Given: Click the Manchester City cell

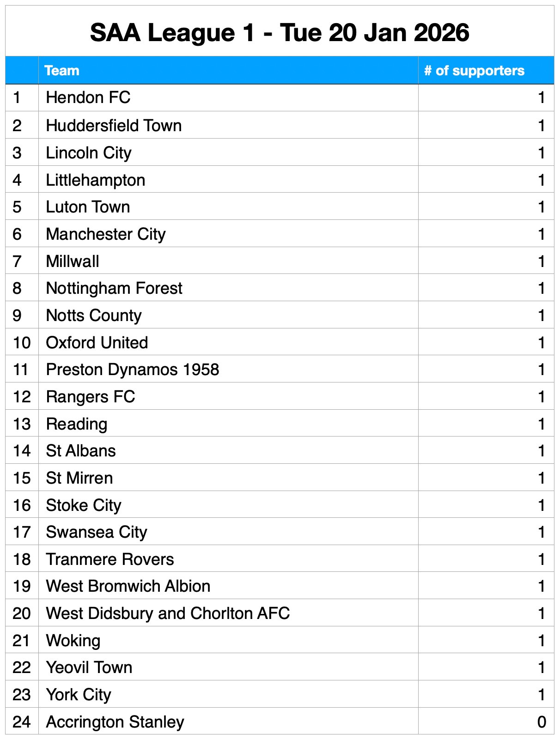Looking at the screenshot, I should click(106, 234).
